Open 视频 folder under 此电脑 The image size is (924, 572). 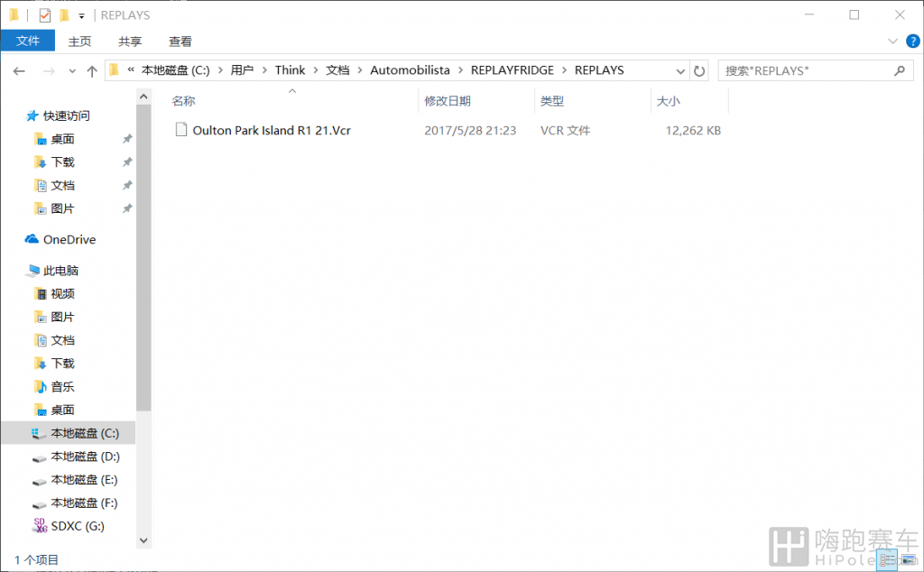(x=62, y=293)
